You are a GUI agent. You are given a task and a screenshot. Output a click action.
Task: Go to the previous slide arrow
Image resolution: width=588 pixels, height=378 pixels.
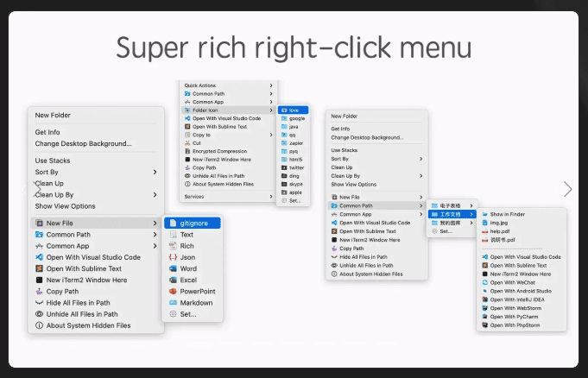coord(24,189)
